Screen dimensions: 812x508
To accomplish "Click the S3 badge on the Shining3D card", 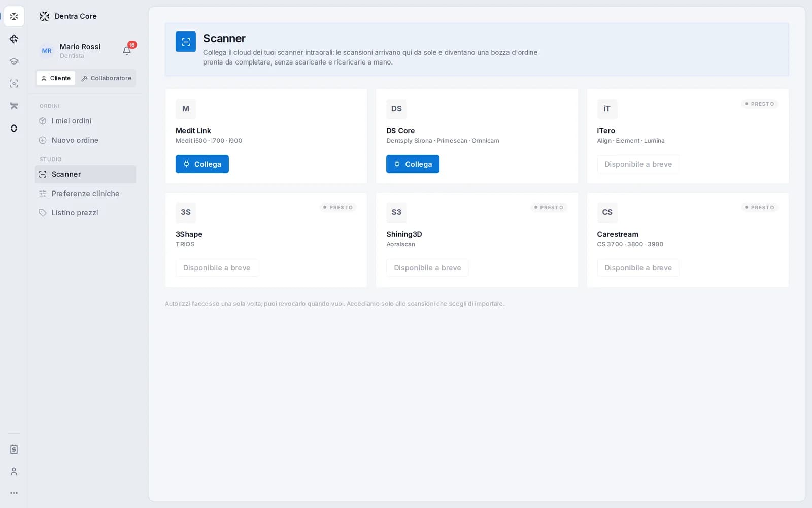I will click(x=396, y=212).
